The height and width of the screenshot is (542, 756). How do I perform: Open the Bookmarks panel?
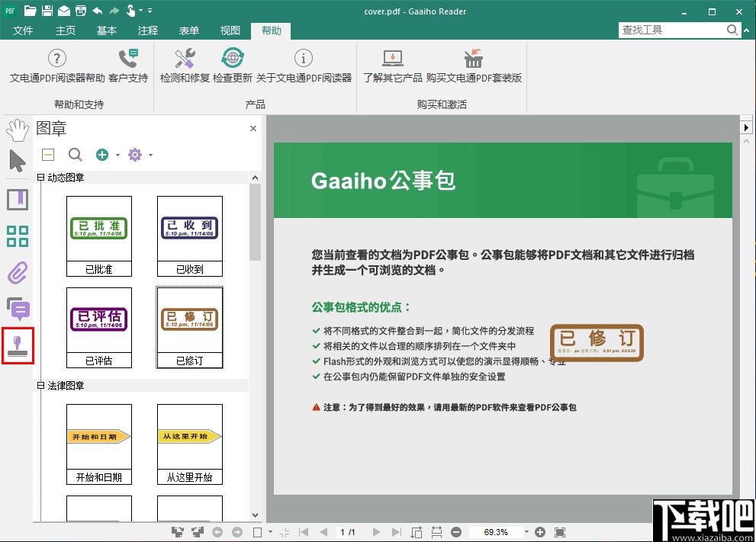(x=18, y=200)
